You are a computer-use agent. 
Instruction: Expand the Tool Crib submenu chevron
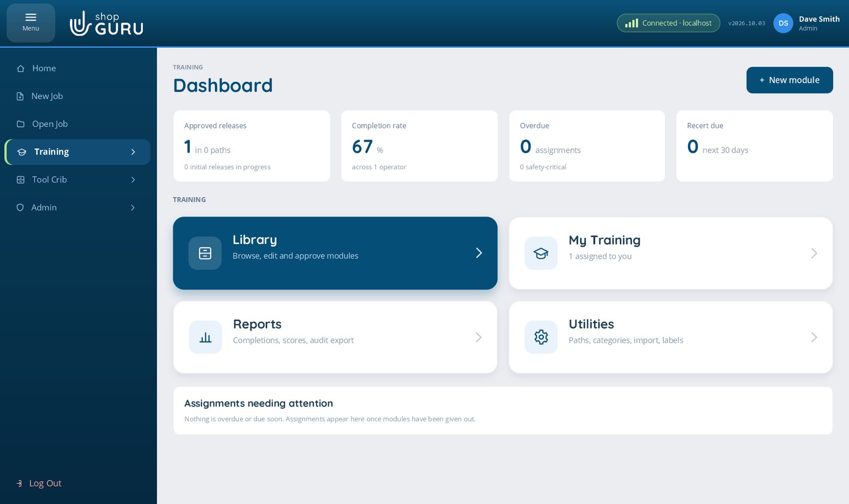133,180
